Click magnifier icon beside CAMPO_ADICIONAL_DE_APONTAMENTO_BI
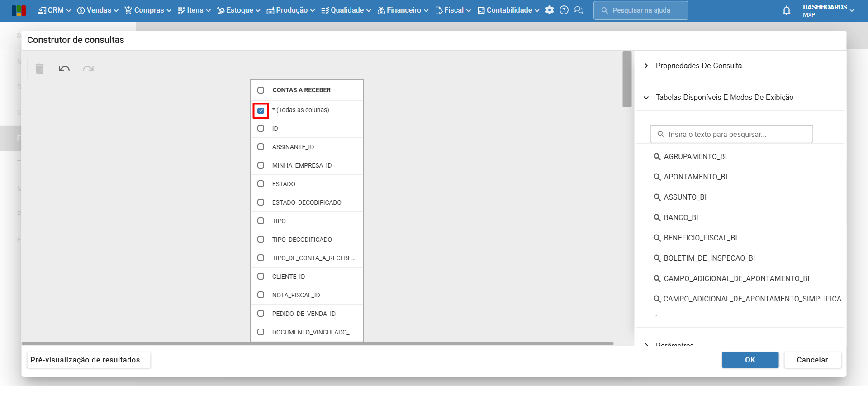 657,278
